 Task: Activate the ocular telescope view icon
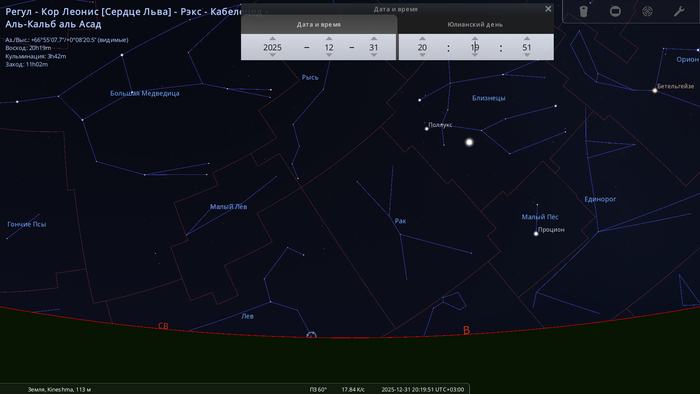click(583, 11)
